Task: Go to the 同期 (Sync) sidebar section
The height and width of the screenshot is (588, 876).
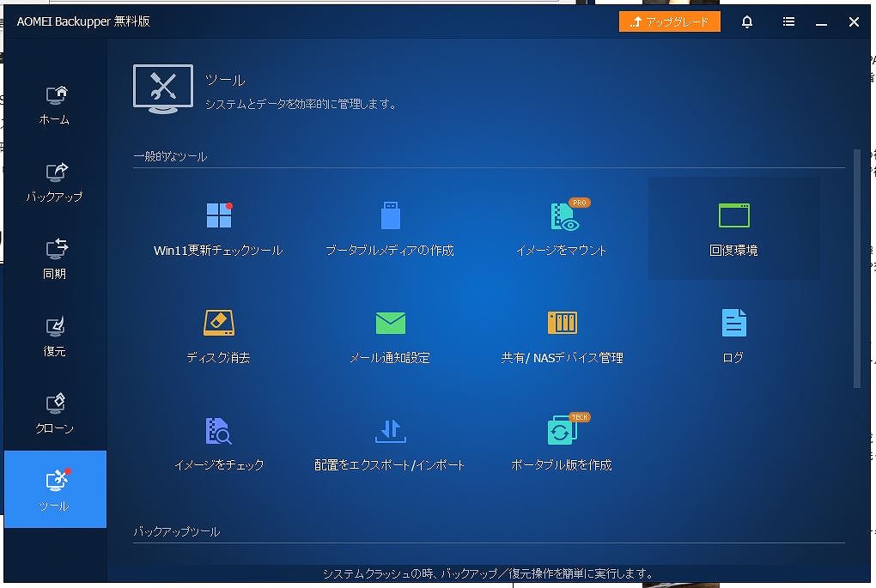Action: [x=55, y=259]
